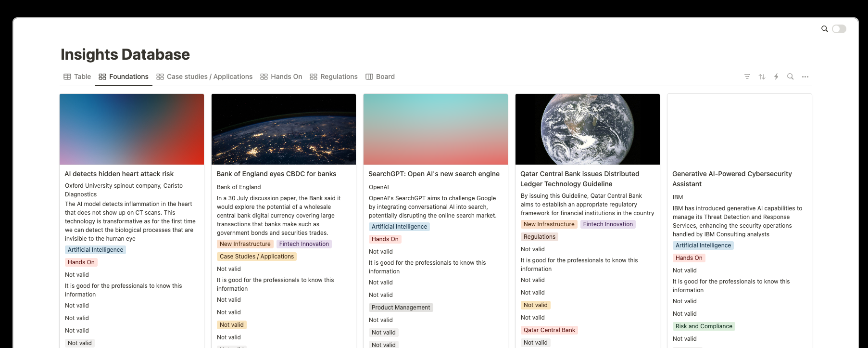
Task: Click the Insights Database title
Action: tap(125, 54)
